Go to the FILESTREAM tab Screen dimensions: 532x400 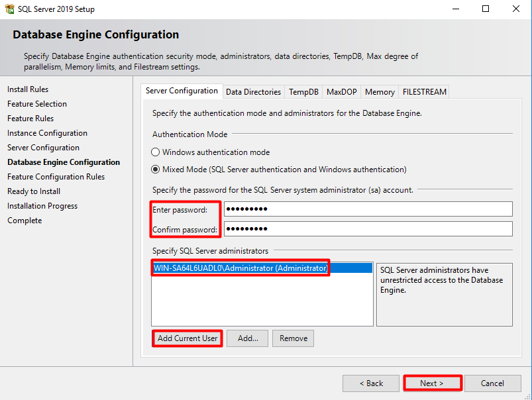424,92
